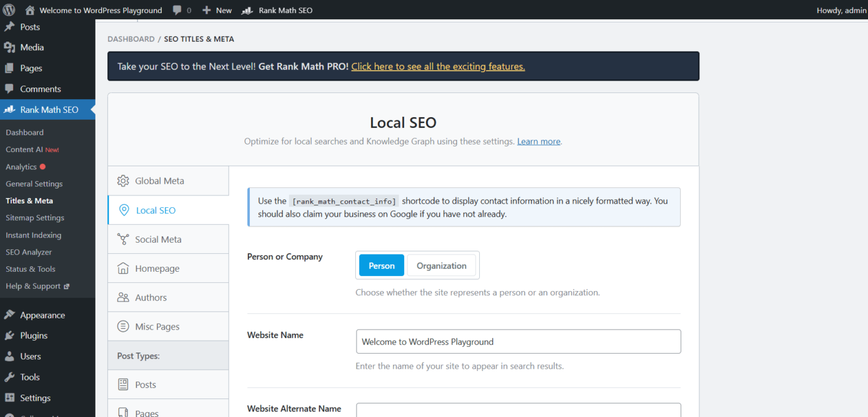Click the Authors people icon
This screenshot has width=868, height=417.
[123, 298]
